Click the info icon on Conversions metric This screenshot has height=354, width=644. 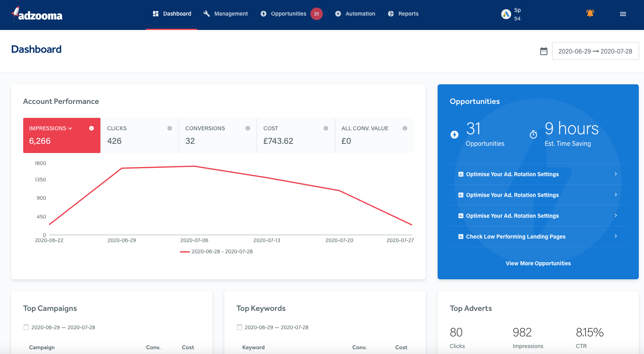click(248, 128)
